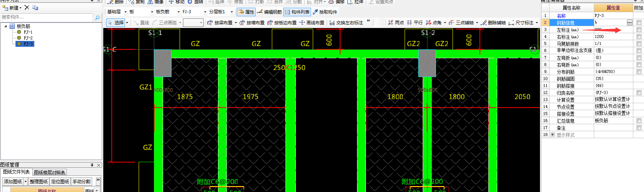The width and height of the screenshot is (644, 192).
Task: Select the 移动 move tool
Action: [x=176, y=2]
